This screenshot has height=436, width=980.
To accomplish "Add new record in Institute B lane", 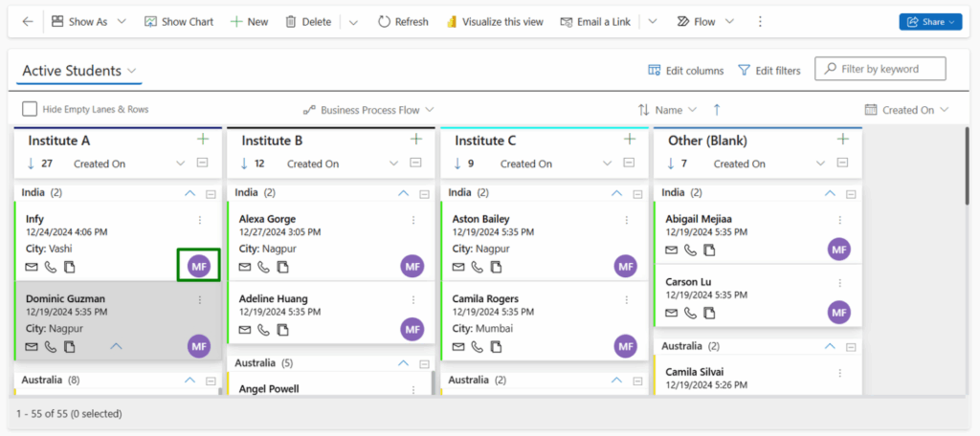I will [x=416, y=139].
